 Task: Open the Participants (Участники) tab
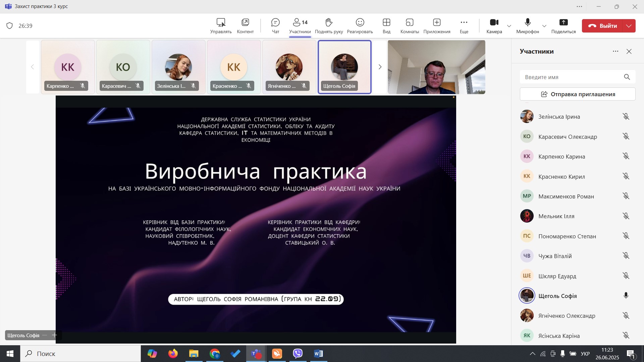pos(300,26)
